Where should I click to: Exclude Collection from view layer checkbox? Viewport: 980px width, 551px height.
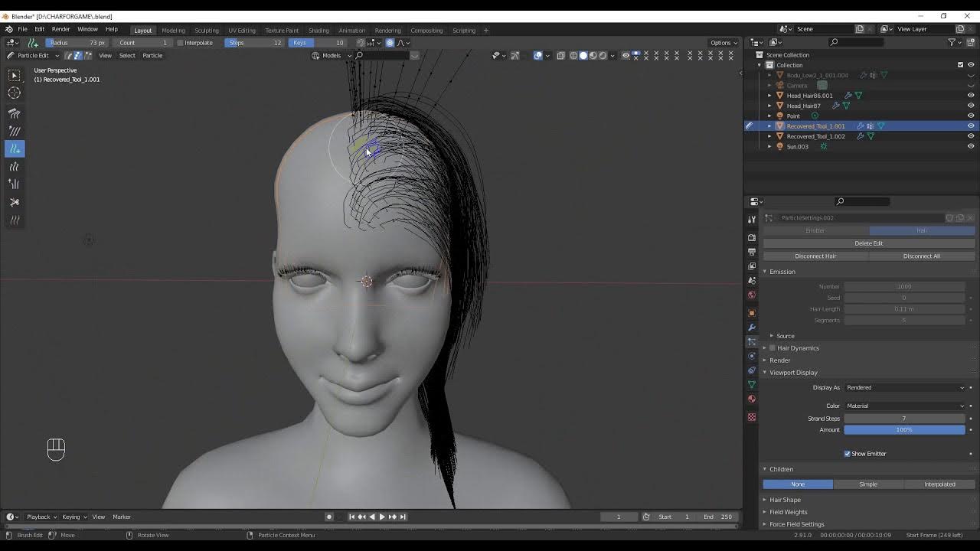(960, 65)
